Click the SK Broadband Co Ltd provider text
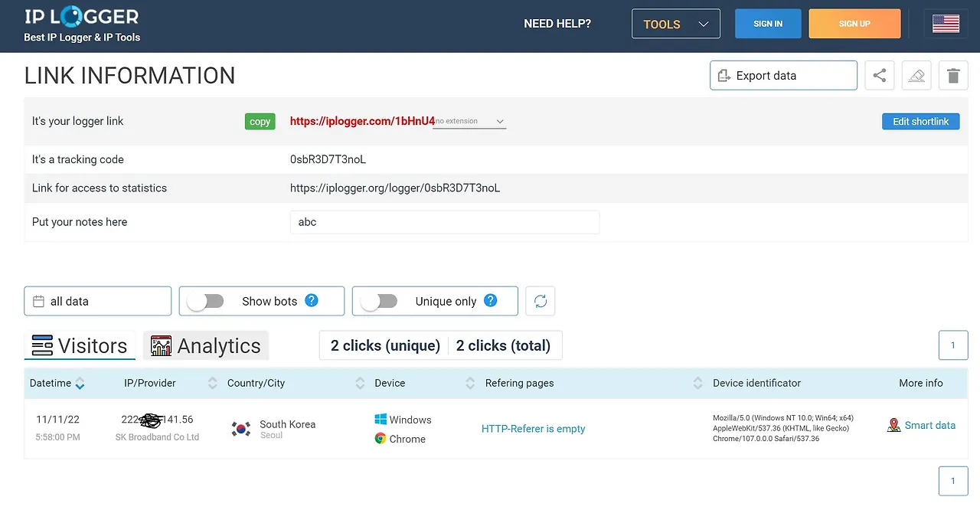The height and width of the screenshot is (510, 980). pos(157,437)
